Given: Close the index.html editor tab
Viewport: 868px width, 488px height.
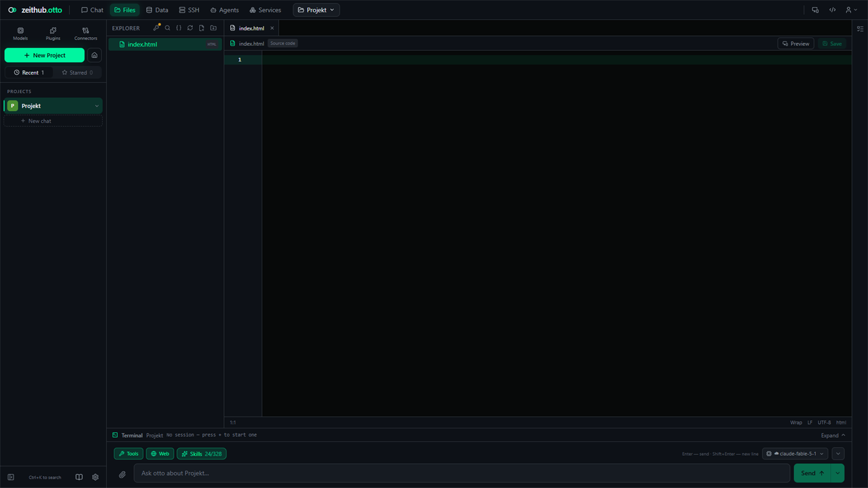Looking at the screenshot, I should [x=272, y=28].
